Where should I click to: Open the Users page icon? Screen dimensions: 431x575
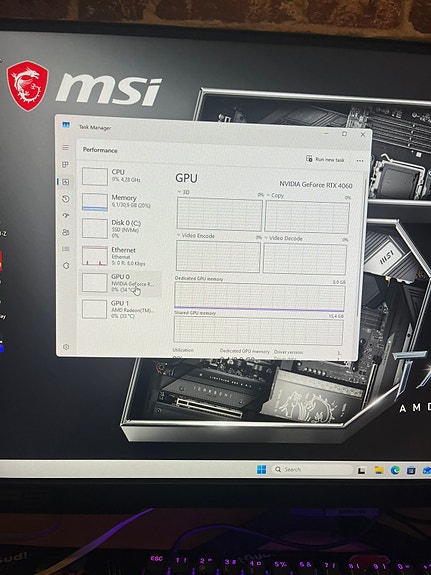point(66,232)
